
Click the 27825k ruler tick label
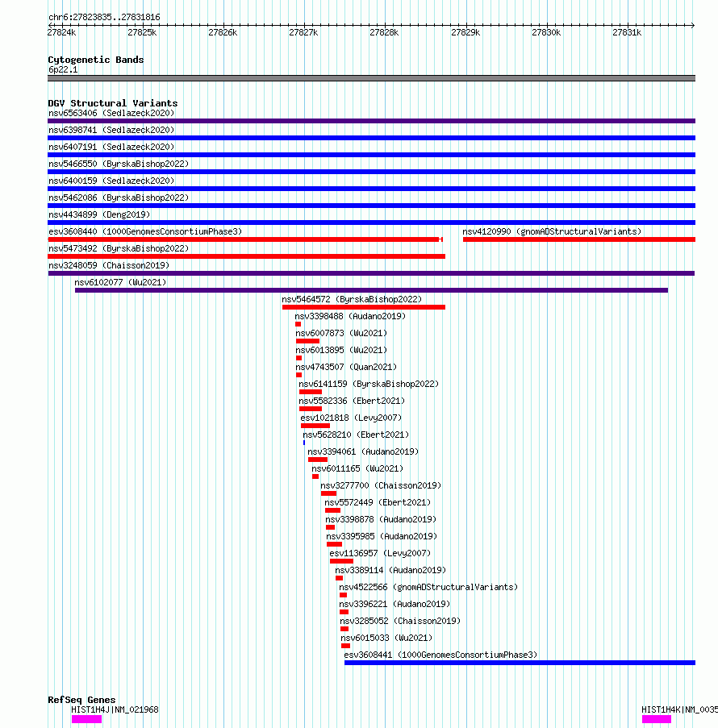pyautogui.click(x=142, y=32)
